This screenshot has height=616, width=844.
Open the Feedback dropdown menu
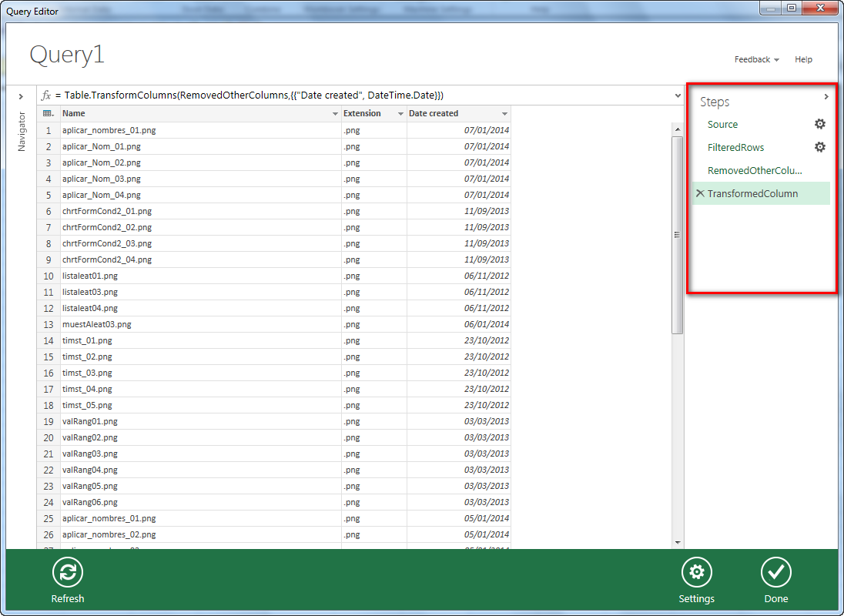[x=757, y=60]
